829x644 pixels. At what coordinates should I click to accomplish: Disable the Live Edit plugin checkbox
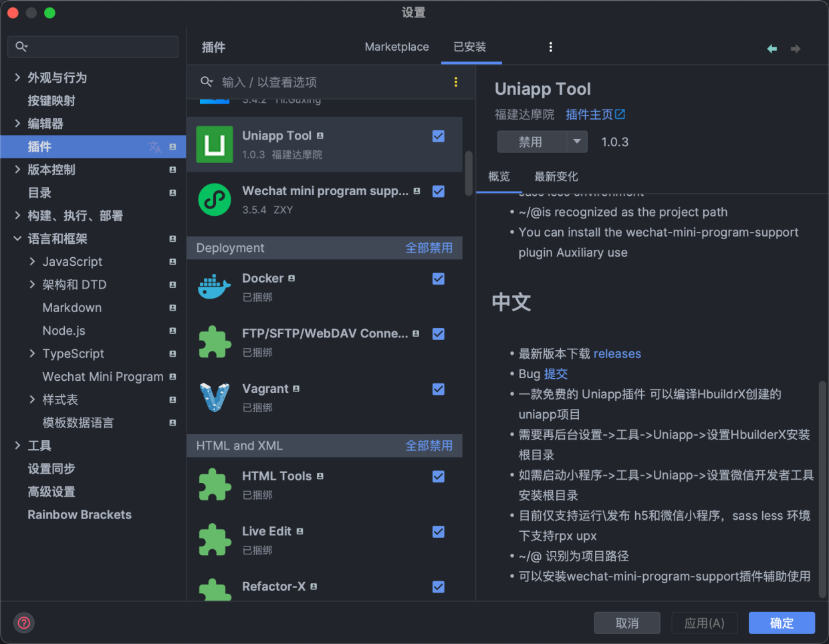point(439,532)
